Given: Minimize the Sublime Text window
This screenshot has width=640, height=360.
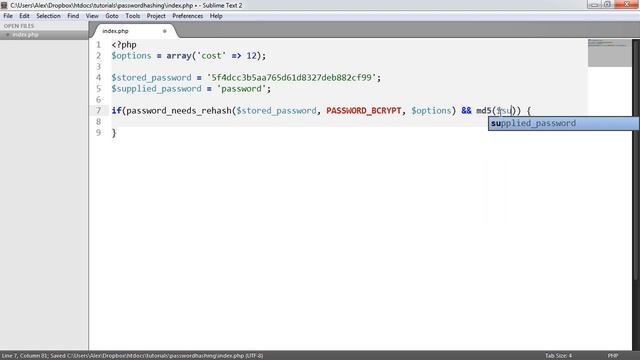Looking at the screenshot, I should 594,4.
